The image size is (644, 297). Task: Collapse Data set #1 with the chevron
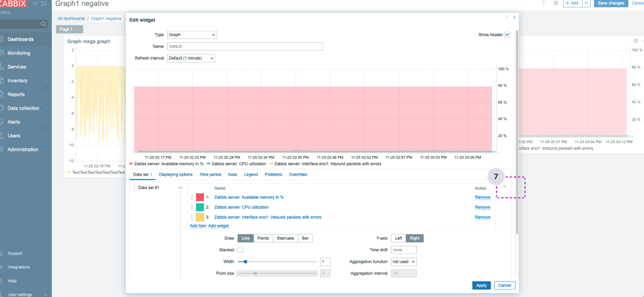pyautogui.click(x=180, y=187)
